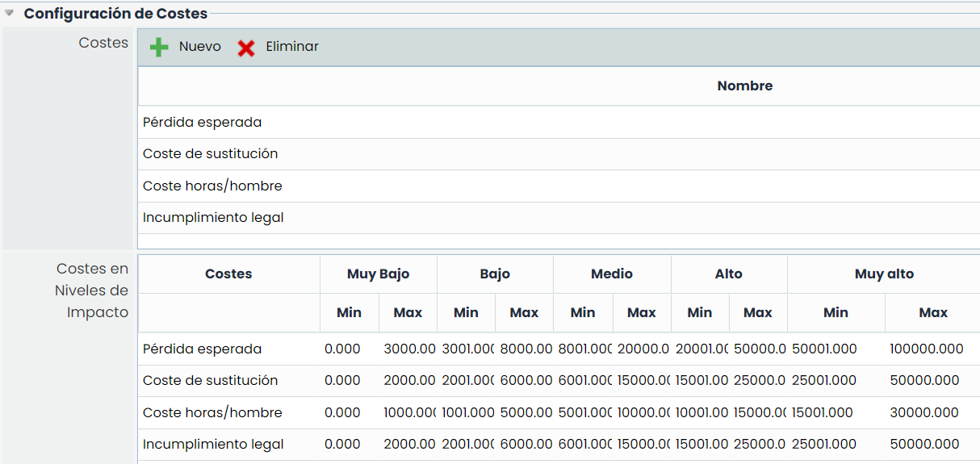Edit Incumplimiento legal Muy alto Max 50000

click(924, 445)
